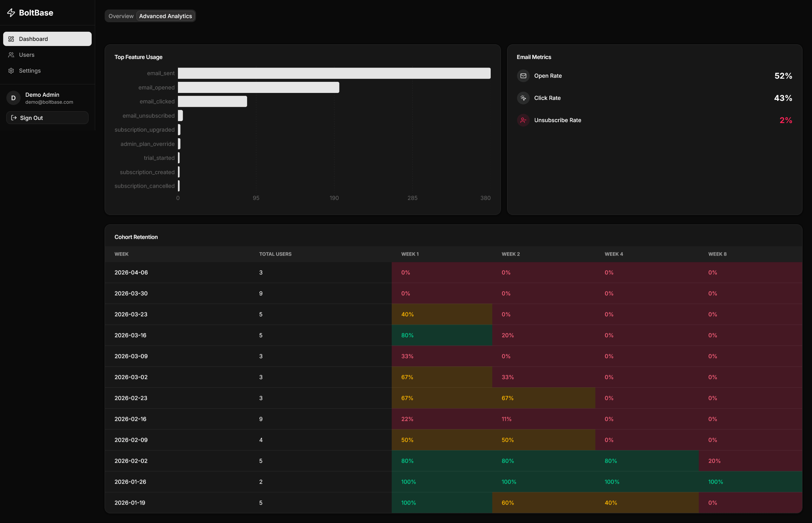Click the 100% Week 8 cell for 2026-01-26
This screenshot has width=812, height=523.
tap(715, 481)
